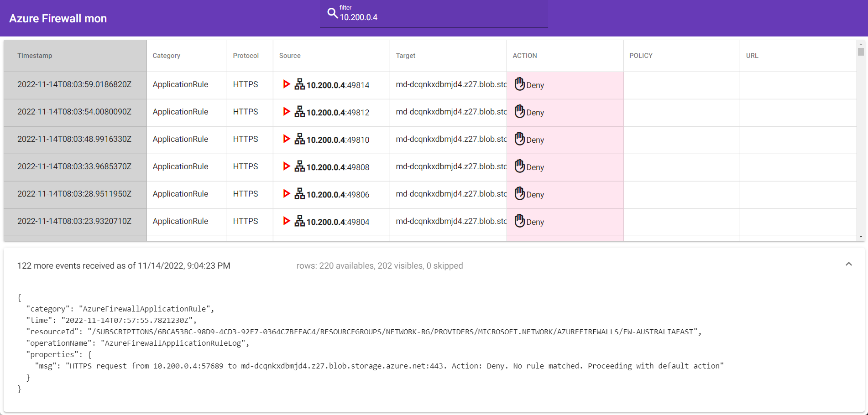The image size is (868, 415).
Task: Click the Deny hand icon in the 08:03:23 row
Action: (519, 221)
